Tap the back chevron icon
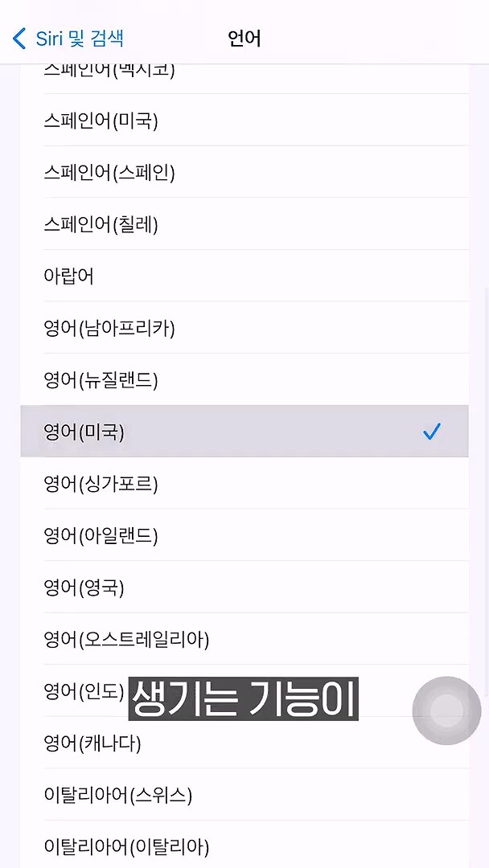The image size is (489, 868). 19,39
